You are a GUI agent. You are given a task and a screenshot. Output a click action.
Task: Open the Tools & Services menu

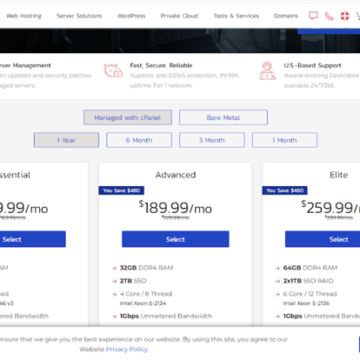pos(236,16)
